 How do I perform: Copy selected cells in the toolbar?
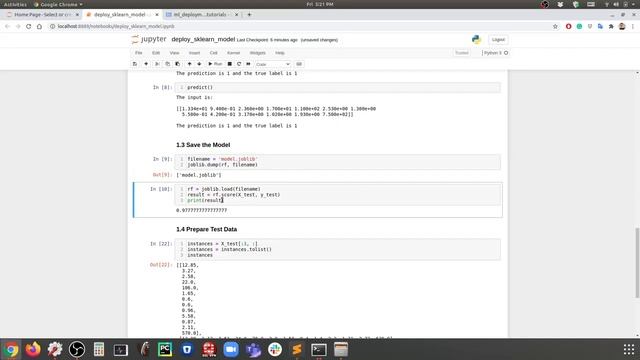[x=167, y=64]
